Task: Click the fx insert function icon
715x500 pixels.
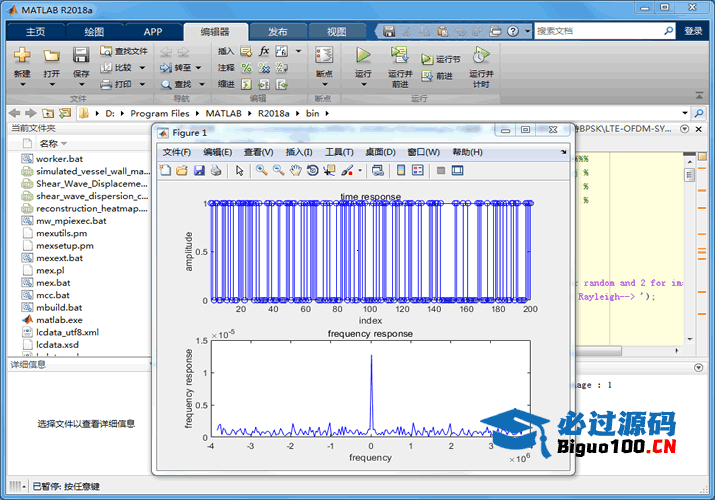Action: click(x=264, y=51)
